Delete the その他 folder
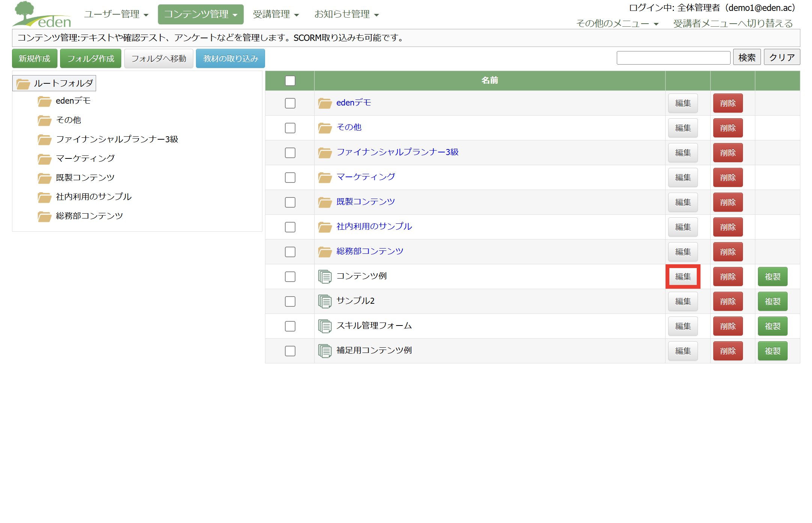Screen dimensions: 812x523 (728, 128)
